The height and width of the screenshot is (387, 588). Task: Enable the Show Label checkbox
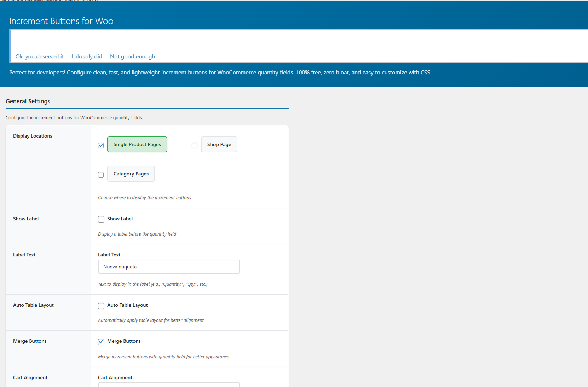(x=101, y=219)
